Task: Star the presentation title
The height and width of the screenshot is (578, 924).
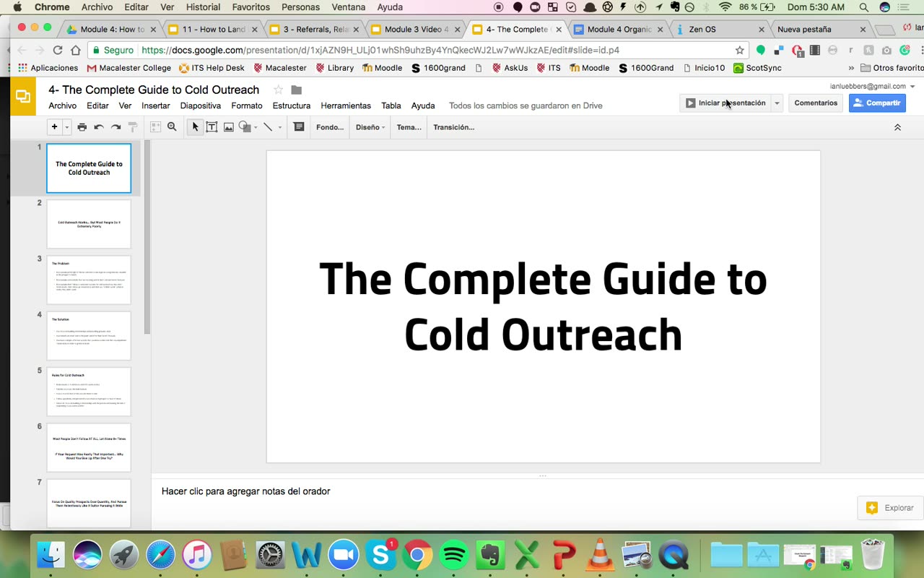Action: coord(278,90)
